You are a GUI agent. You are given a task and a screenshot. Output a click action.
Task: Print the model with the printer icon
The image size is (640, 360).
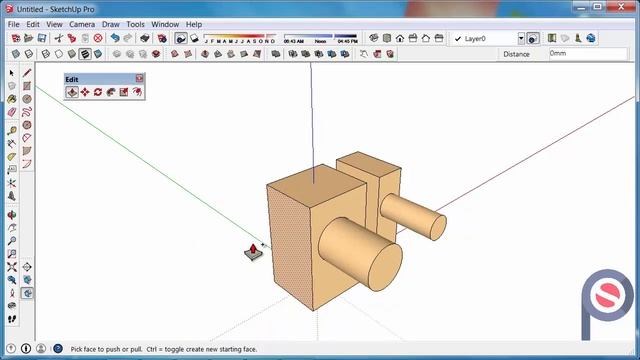144,38
